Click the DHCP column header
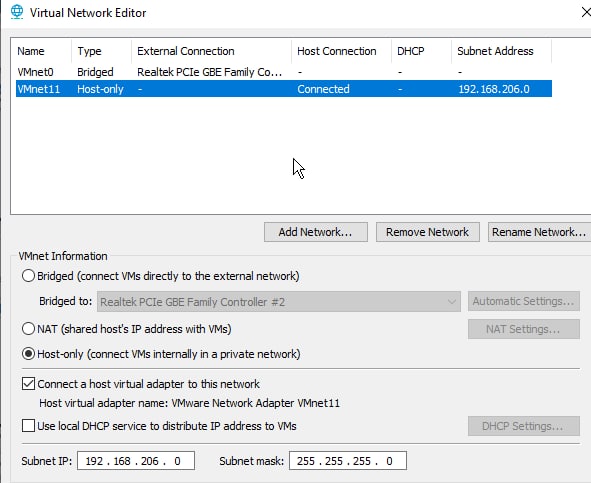 (x=421, y=51)
